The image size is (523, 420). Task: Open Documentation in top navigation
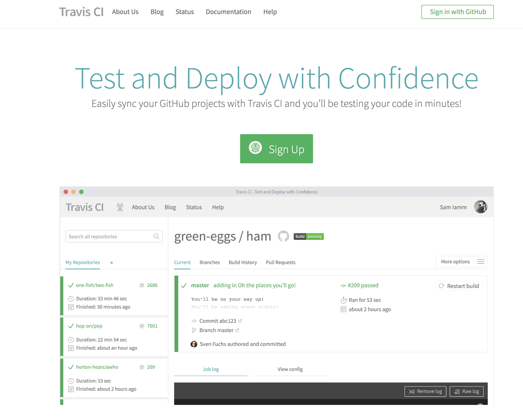click(228, 12)
